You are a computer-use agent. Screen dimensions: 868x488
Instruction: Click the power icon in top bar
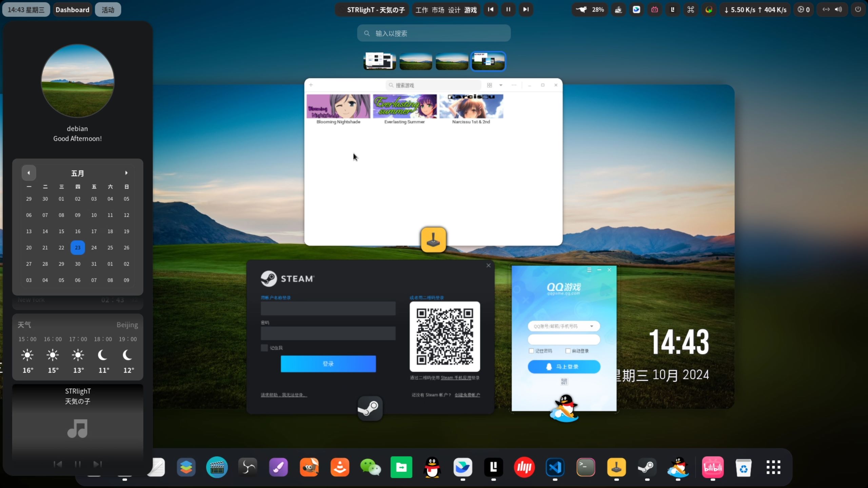(858, 9)
